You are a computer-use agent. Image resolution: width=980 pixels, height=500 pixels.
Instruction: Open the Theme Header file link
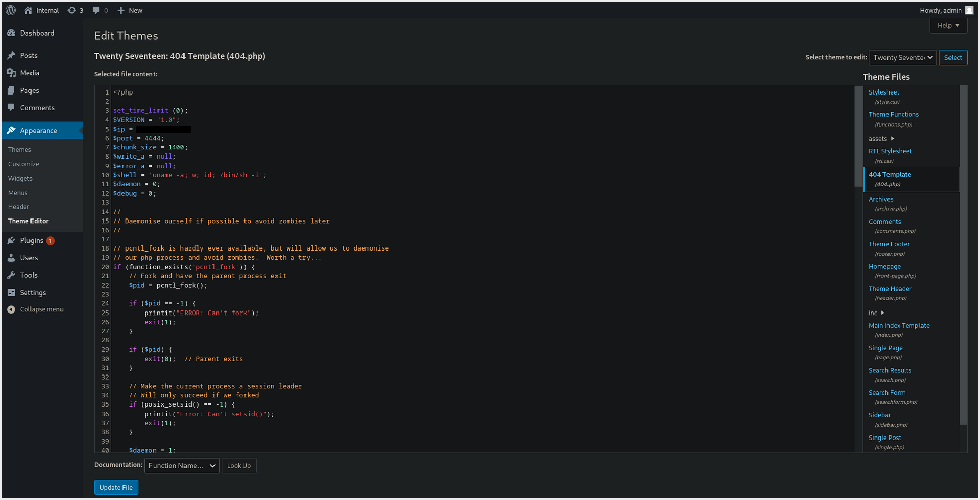890,289
